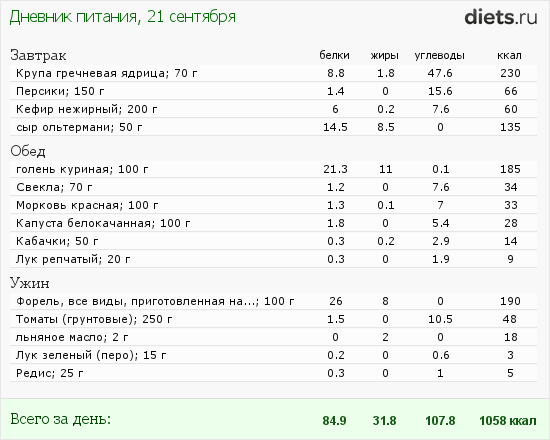Click total protein value 84.9

coord(334,420)
